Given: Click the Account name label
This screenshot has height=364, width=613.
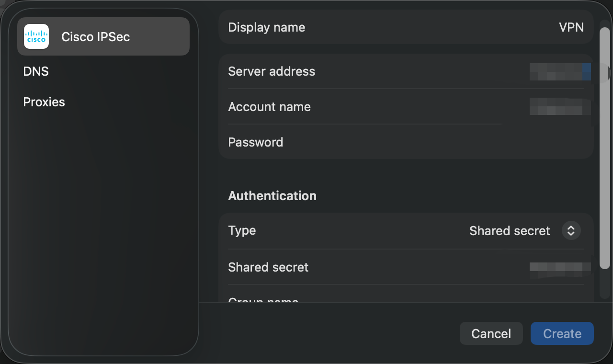Looking at the screenshot, I should click(270, 107).
